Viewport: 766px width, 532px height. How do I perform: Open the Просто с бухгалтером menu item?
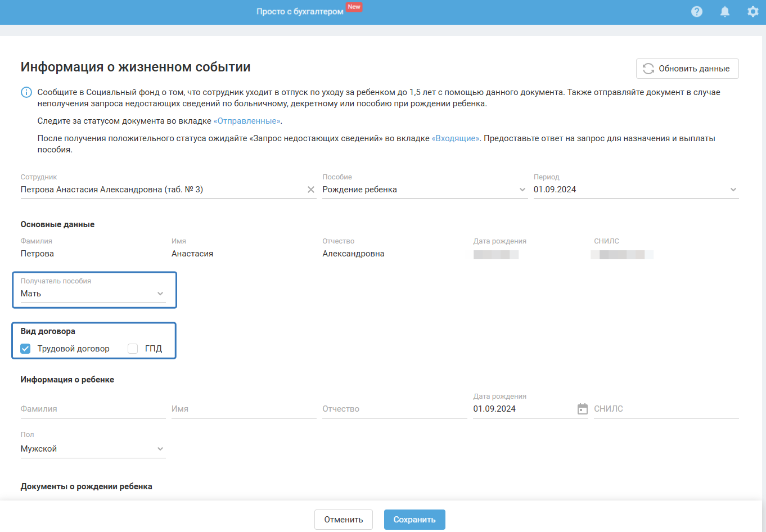point(300,11)
